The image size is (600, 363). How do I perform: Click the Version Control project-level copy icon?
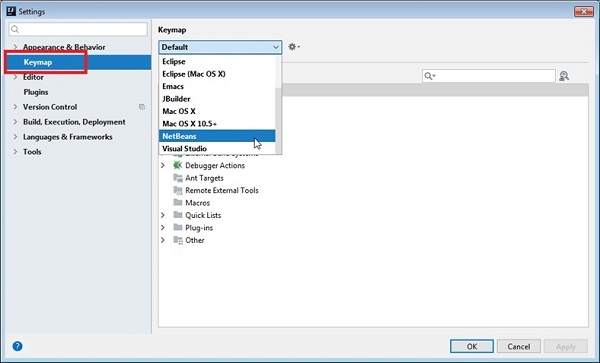(x=142, y=107)
